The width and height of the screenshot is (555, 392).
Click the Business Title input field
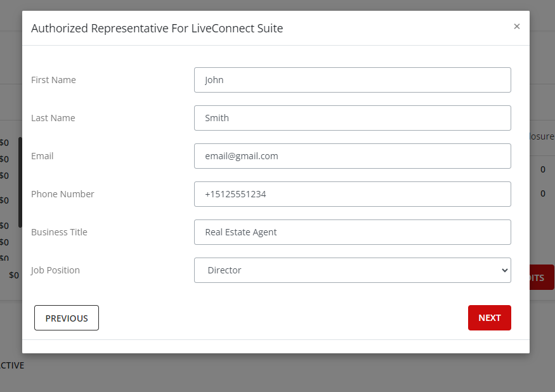click(x=352, y=232)
